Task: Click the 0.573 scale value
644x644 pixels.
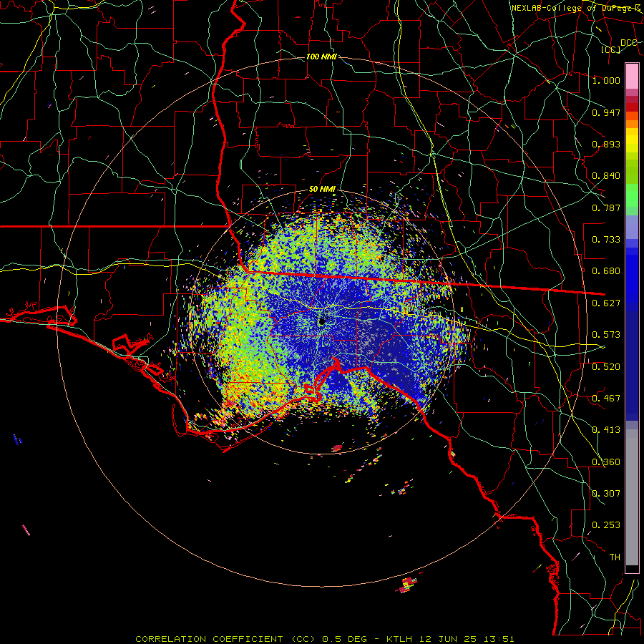Action: coord(606,335)
